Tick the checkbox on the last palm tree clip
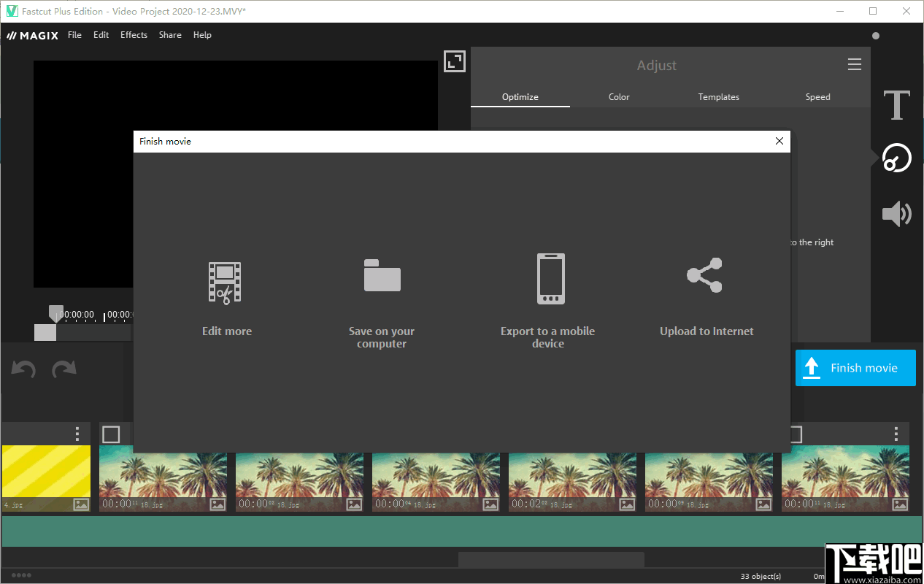The width and height of the screenshot is (924, 584). tap(795, 434)
